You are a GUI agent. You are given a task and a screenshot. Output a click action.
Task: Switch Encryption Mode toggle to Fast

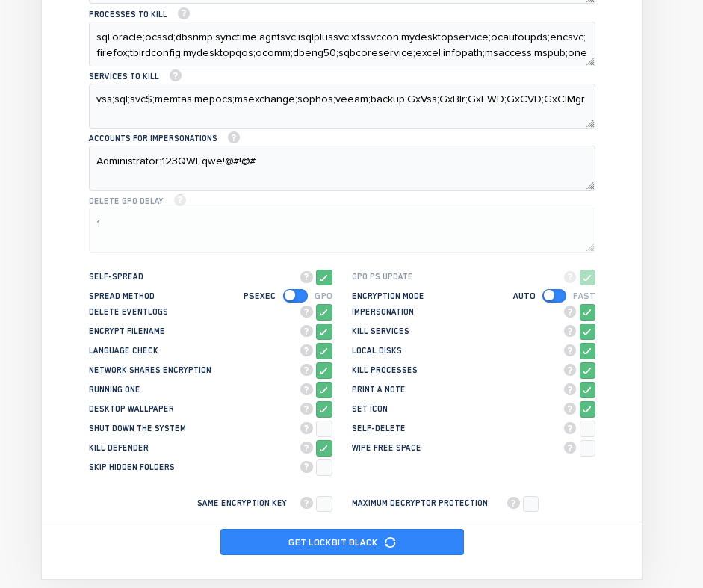(x=554, y=296)
